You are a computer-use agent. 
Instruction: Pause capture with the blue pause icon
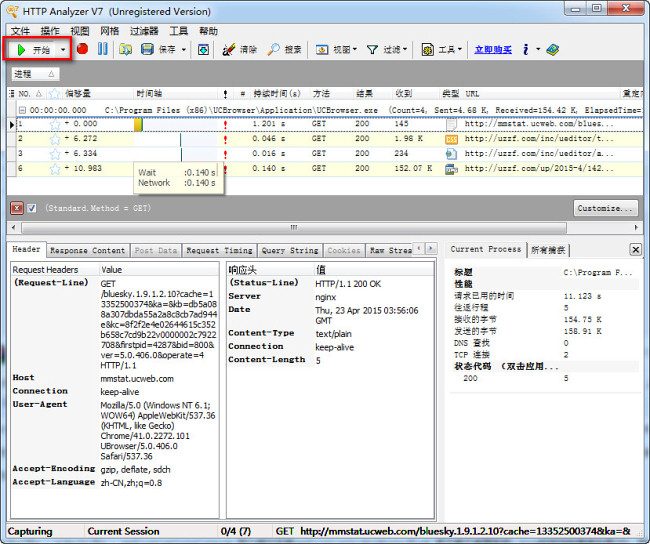click(x=102, y=49)
